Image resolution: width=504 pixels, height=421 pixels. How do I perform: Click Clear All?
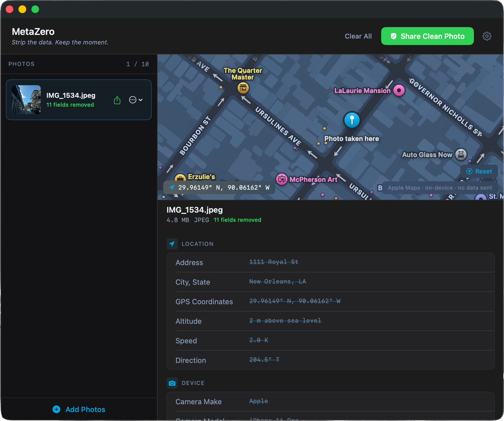tap(358, 36)
